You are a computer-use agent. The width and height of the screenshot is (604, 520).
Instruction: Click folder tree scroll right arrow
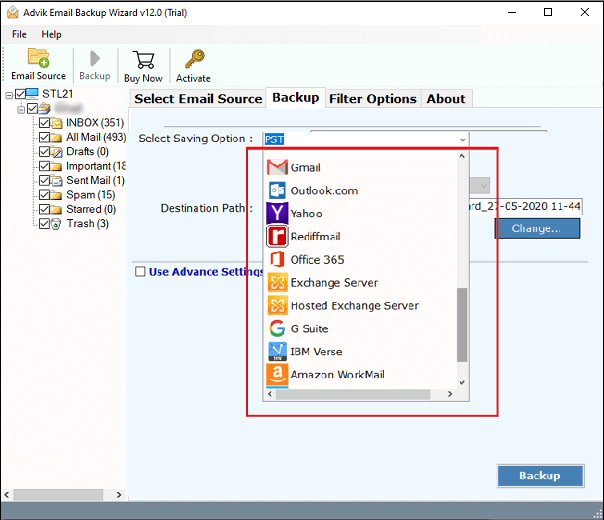(119, 495)
